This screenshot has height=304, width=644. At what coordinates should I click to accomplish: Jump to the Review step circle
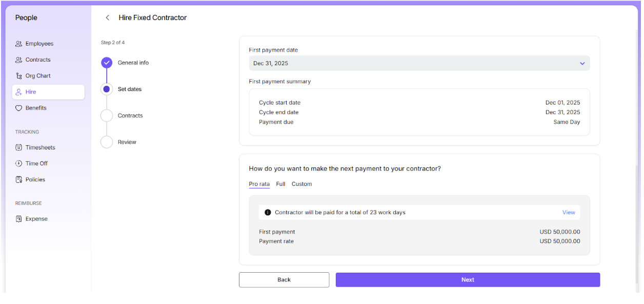pos(107,142)
